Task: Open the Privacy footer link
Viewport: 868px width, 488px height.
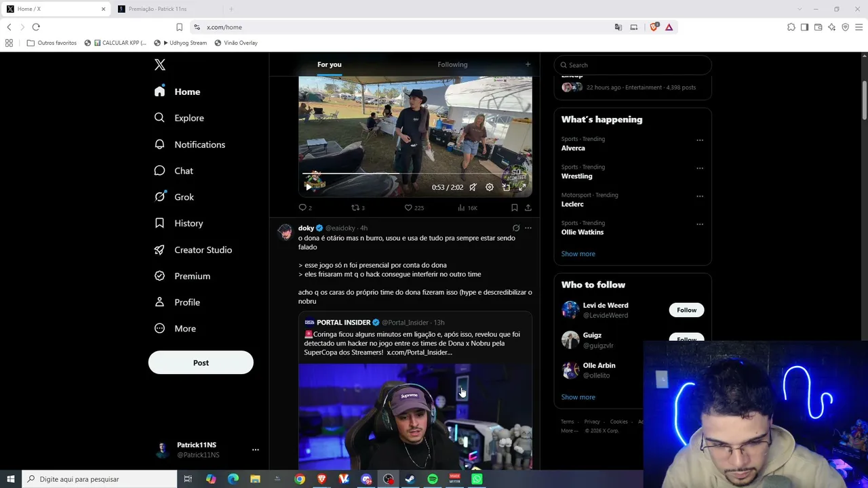Action: 592,422
